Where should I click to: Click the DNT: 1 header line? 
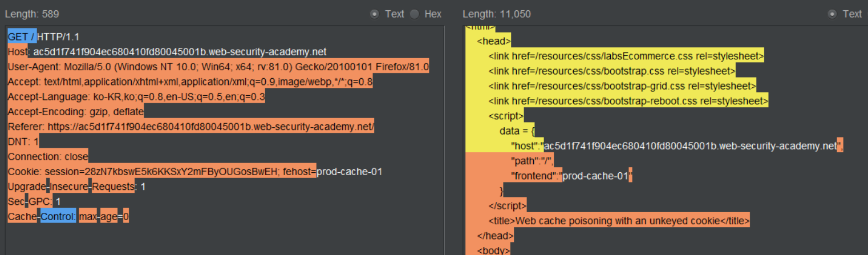point(23,141)
